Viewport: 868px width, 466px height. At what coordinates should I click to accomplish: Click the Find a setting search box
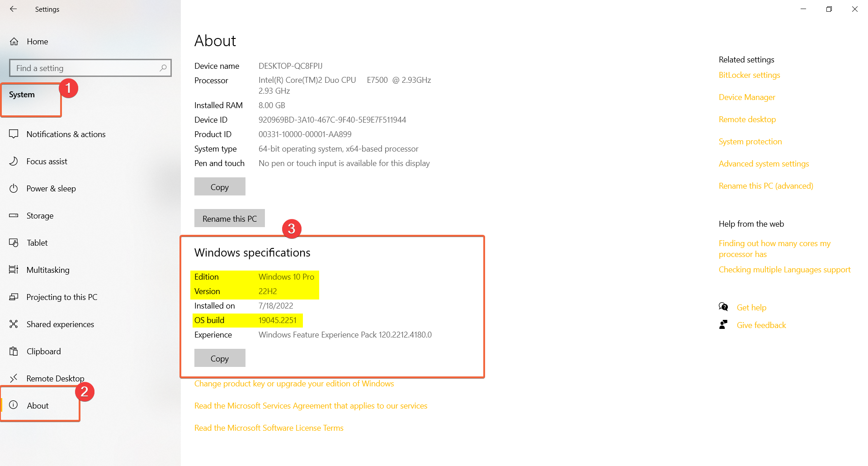pyautogui.click(x=90, y=68)
